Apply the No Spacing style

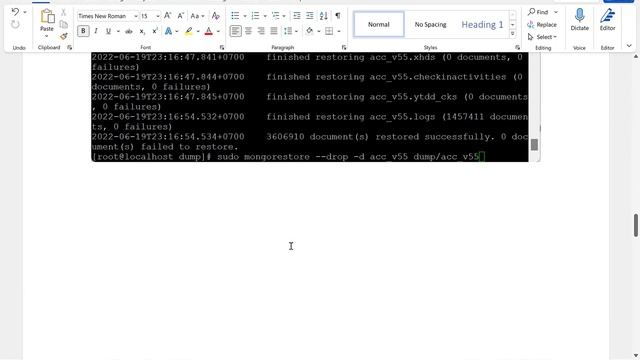click(x=431, y=24)
